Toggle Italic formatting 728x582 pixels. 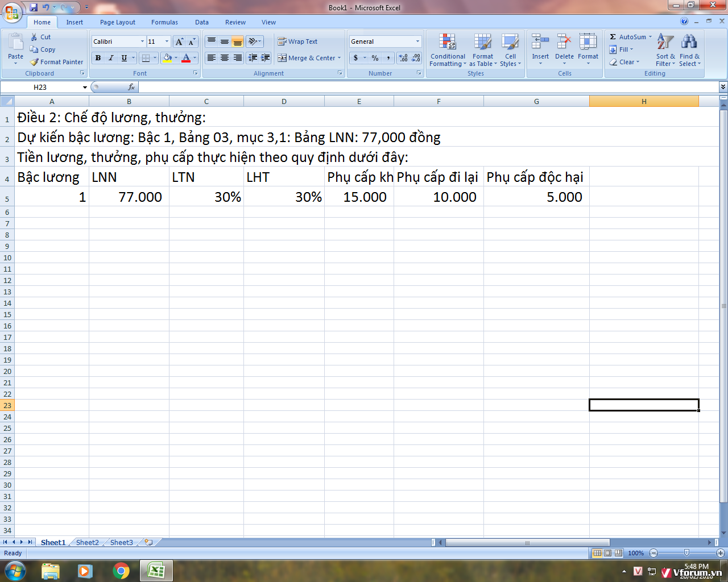tap(111, 58)
